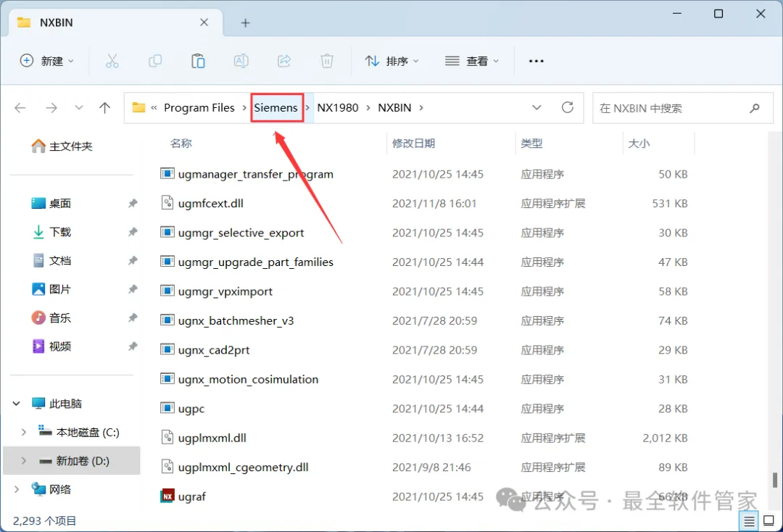Click the NXBIN breadcrumb segment

coord(394,108)
